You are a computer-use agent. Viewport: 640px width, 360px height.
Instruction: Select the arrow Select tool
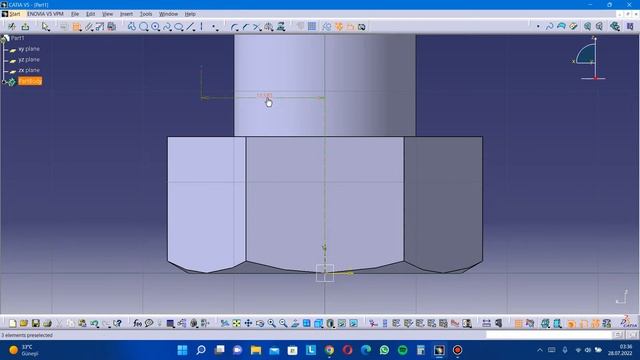(45, 27)
